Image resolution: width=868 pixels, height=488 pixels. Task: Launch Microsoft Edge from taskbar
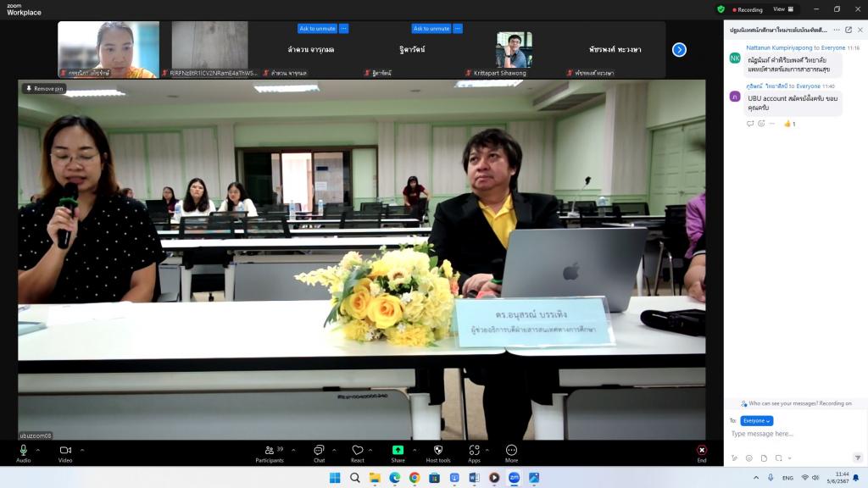point(395,478)
